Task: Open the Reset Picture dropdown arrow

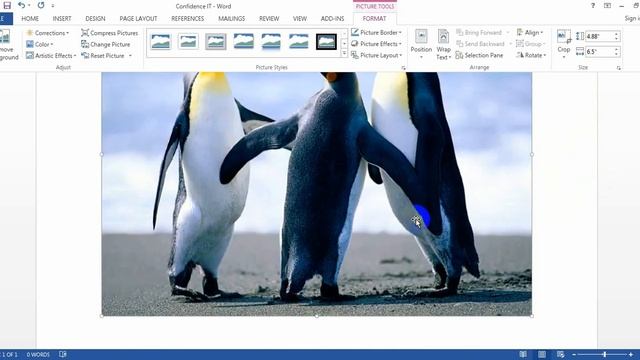Action: (x=130, y=56)
